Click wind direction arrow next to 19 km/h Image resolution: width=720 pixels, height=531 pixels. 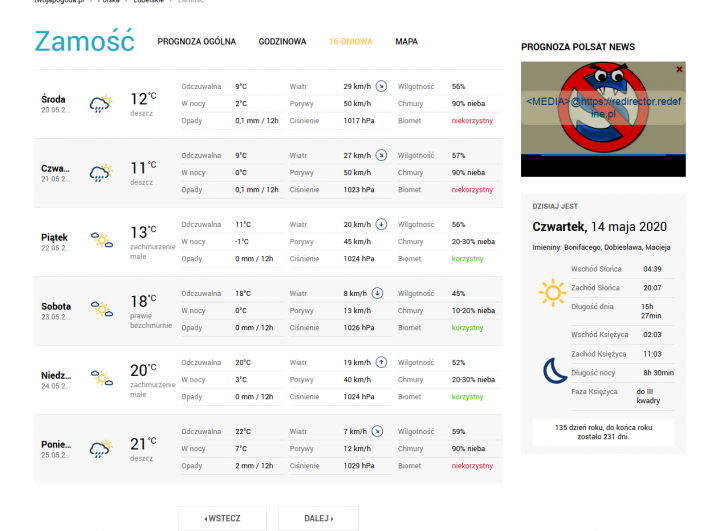pyautogui.click(x=381, y=362)
